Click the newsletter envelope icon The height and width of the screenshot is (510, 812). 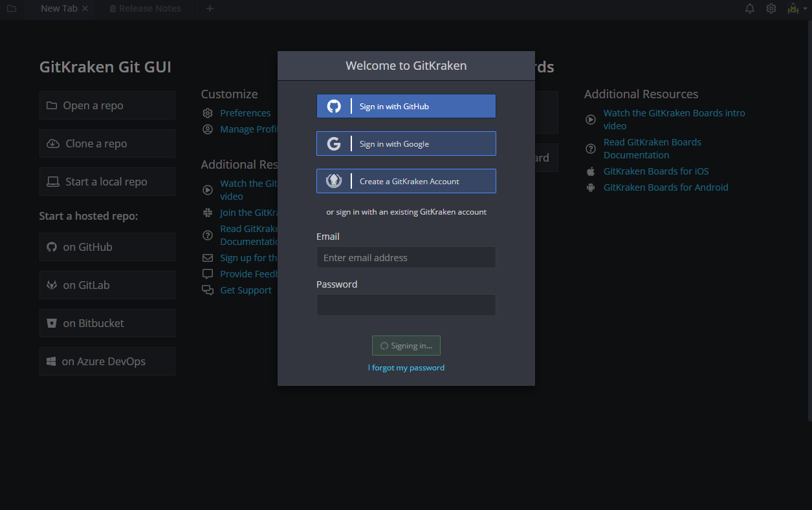(x=208, y=258)
